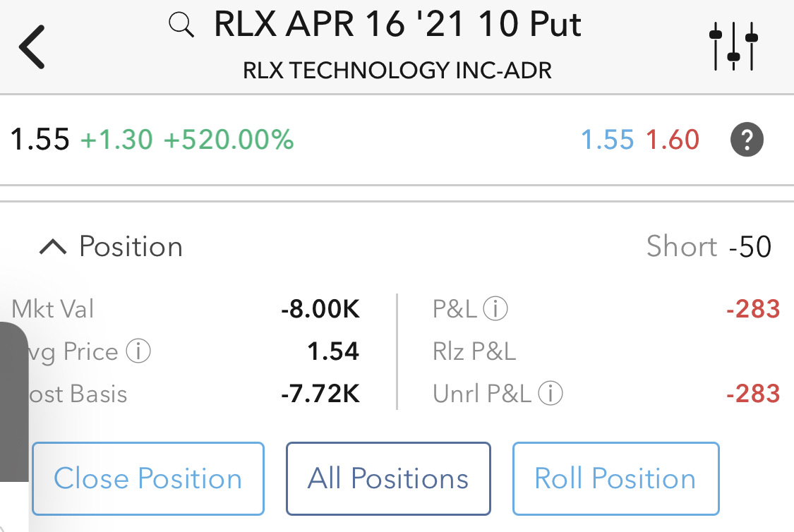Image resolution: width=794 pixels, height=532 pixels.
Task: Tap the info icon beside P&L
Action: (x=495, y=309)
